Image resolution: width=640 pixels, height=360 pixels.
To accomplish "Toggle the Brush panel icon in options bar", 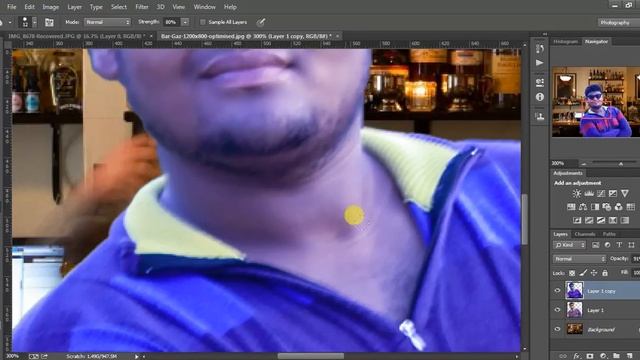I will click(49, 22).
